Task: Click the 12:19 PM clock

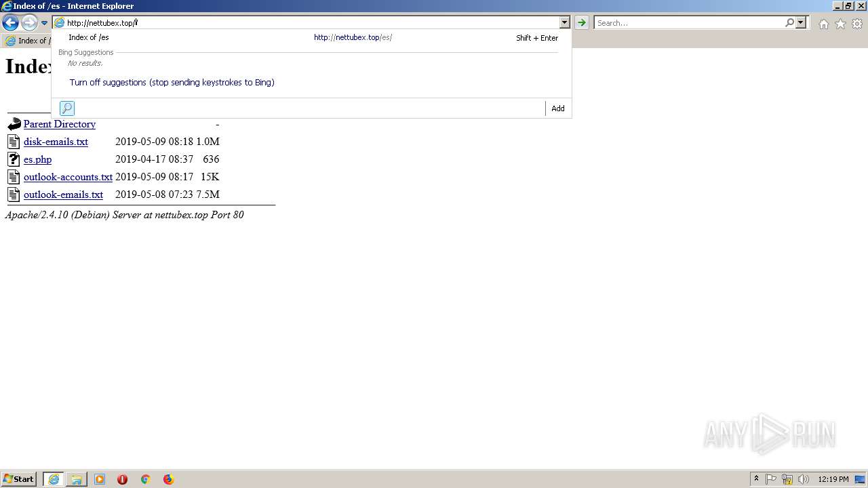Action: pos(833,479)
